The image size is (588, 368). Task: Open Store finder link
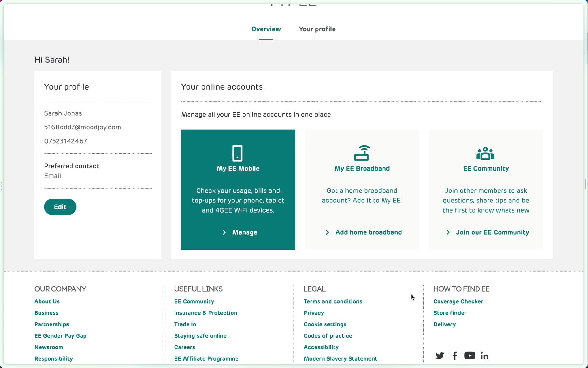[x=450, y=313]
